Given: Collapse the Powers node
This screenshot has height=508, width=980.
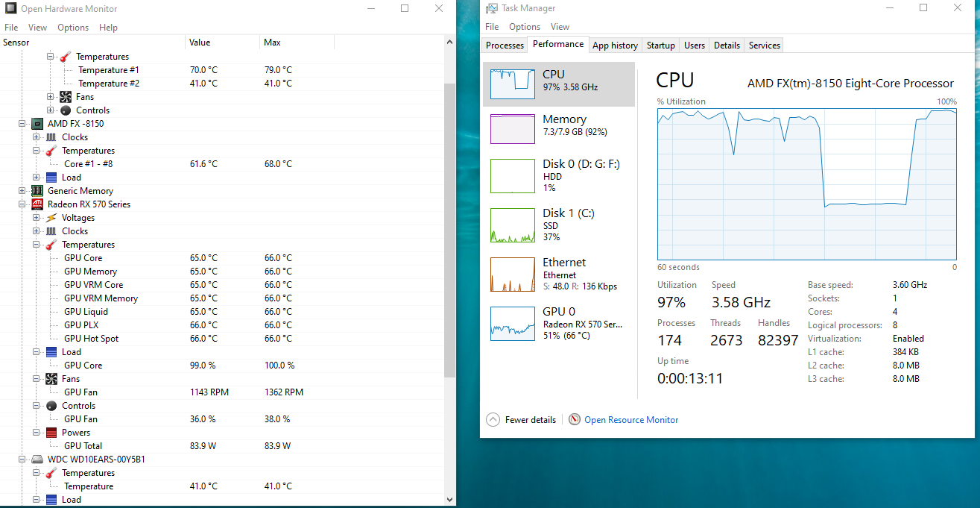Looking at the screenshot, I should click(x=37, y=433).
